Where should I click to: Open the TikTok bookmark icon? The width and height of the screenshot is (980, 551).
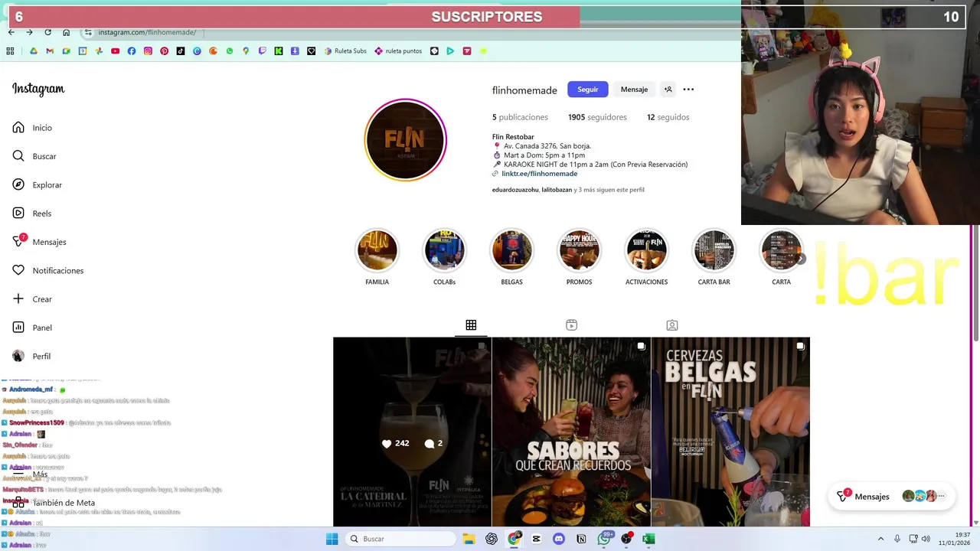(x=181, y=51)
